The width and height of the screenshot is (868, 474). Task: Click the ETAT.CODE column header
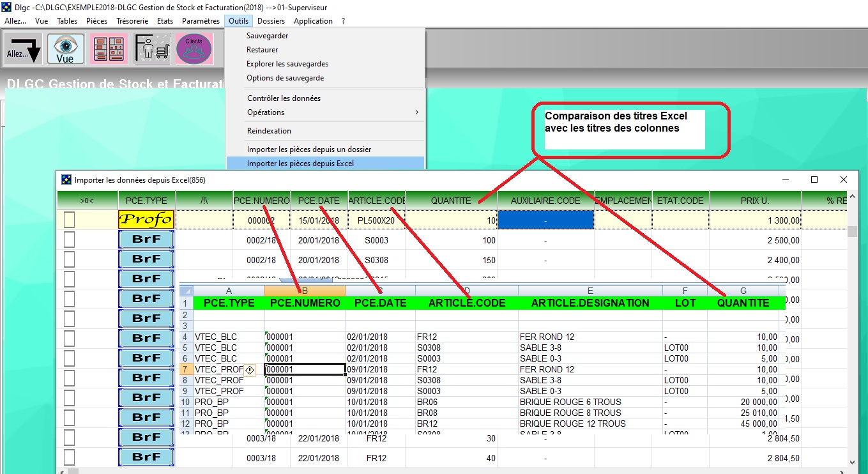(680, 201)
